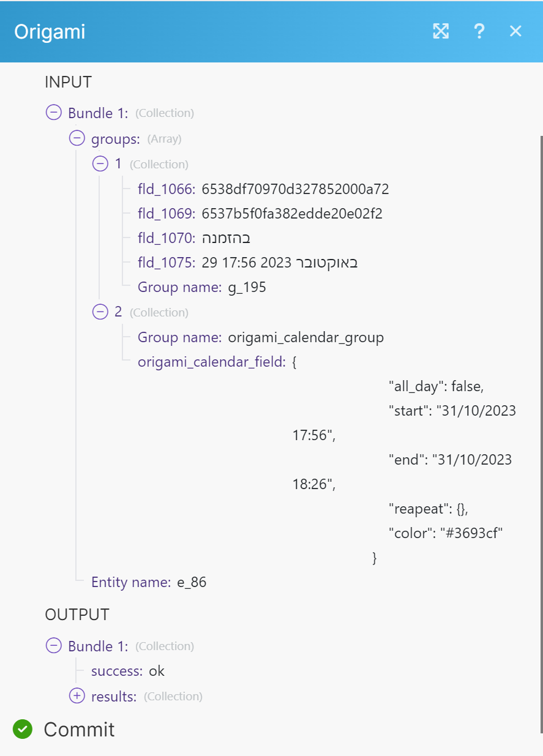This screenshot has height=756, width=543.
Task: Select the Entity name e_86 entry
Action: 149,582
